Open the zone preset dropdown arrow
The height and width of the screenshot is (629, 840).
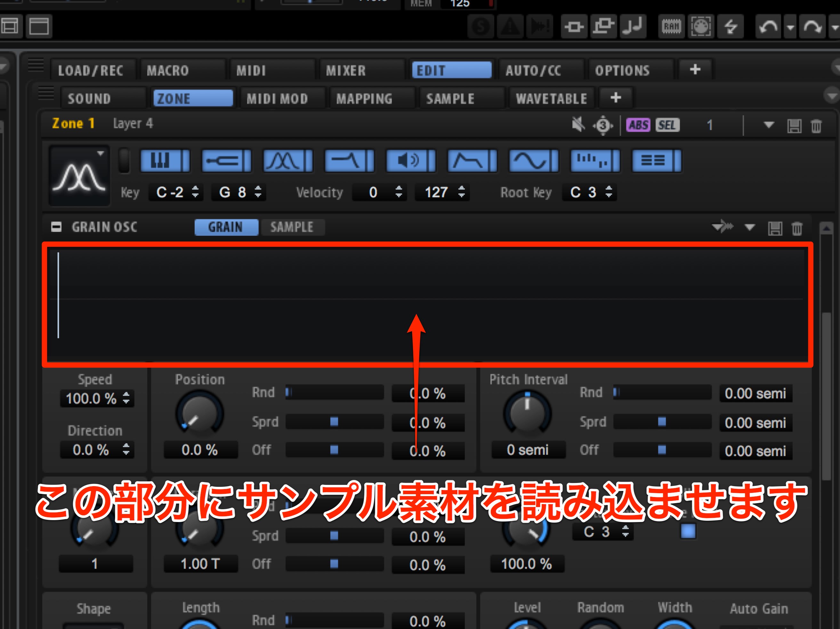(769, 125)
